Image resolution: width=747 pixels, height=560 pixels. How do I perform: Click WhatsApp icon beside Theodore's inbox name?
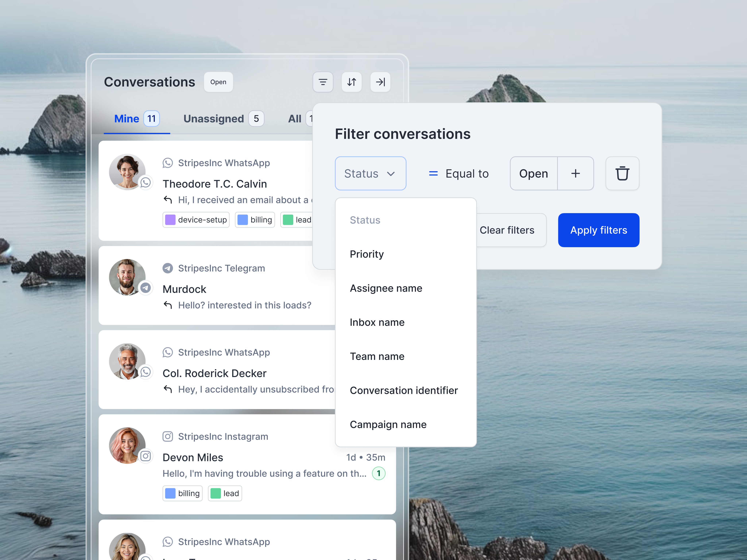pyautogui.click(x=167, y=163)
